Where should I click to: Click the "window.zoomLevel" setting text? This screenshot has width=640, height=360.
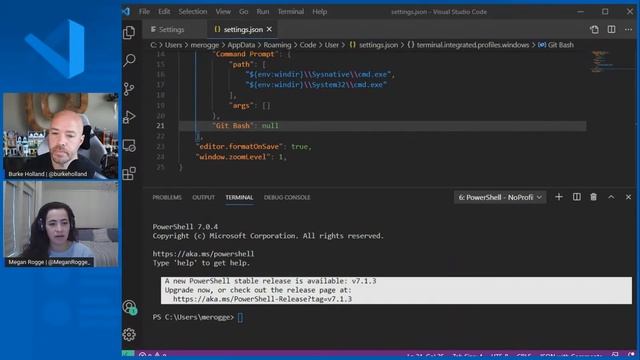pos(233,157)
